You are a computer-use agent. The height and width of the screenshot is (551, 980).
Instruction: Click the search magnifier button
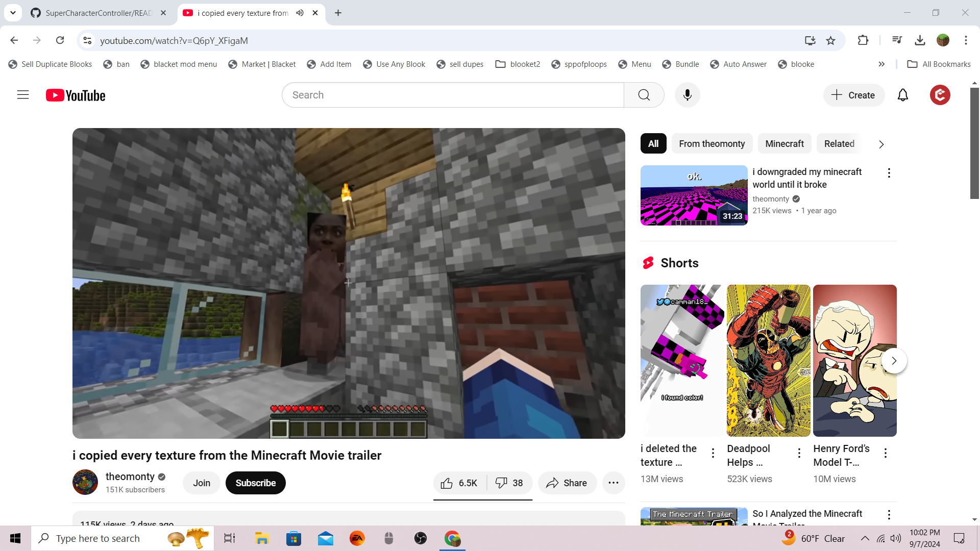(644, 95)
